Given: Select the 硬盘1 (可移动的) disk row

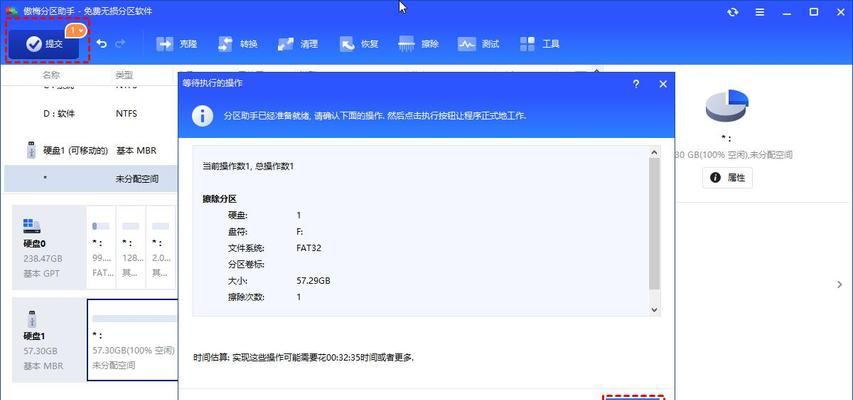Looking at the screenshot, I should coord(91,150).
